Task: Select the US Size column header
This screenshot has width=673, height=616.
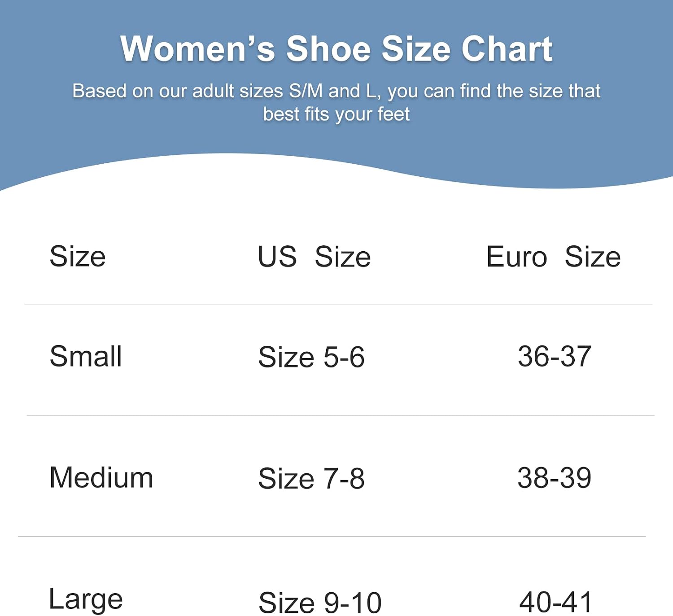Action: 314,257
